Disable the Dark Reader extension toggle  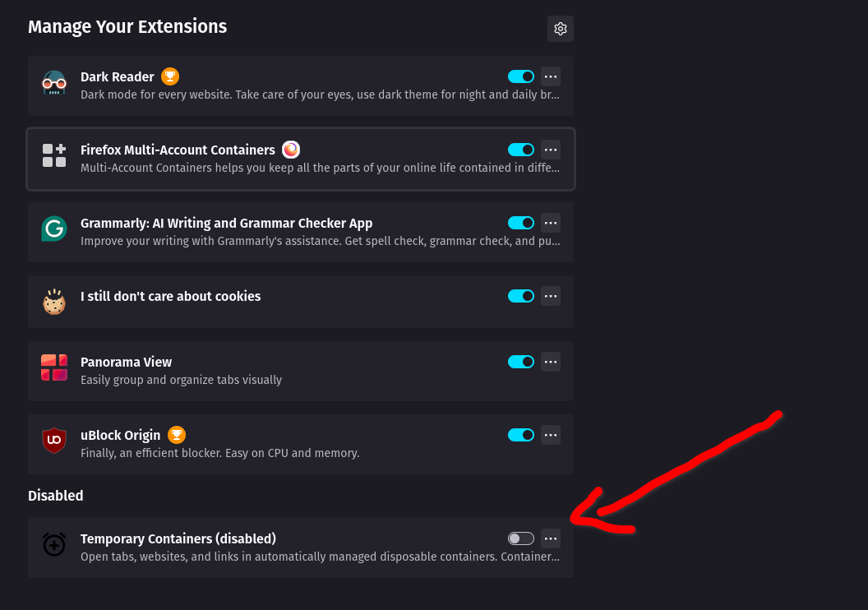click(x=521, y=76)
